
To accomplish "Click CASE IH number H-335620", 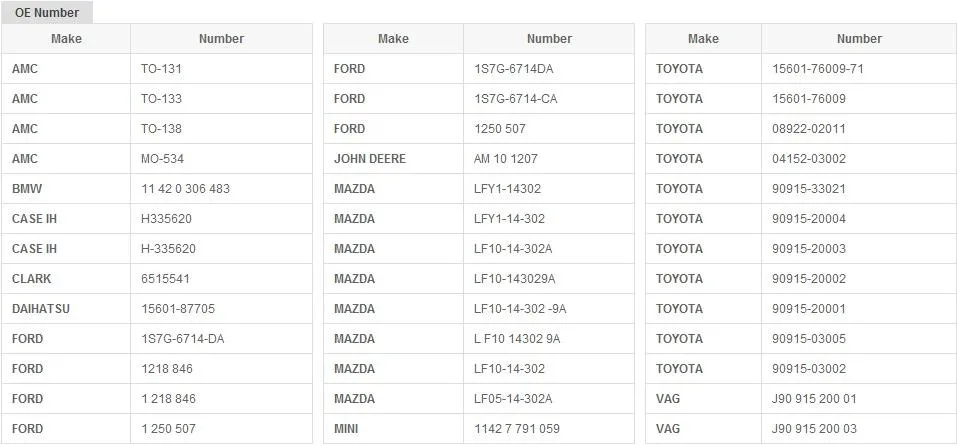I will (221, 249).
